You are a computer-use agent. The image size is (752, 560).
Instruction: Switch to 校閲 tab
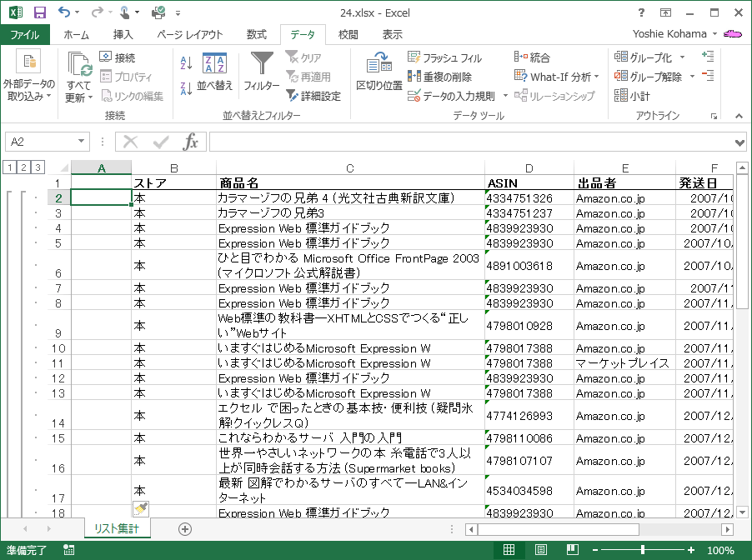(x=348, y=34)
